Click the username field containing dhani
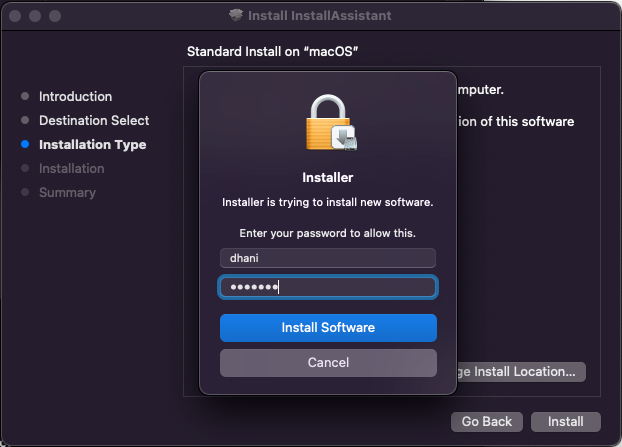The width and height of the screenshot is (622, 447). 328,258
